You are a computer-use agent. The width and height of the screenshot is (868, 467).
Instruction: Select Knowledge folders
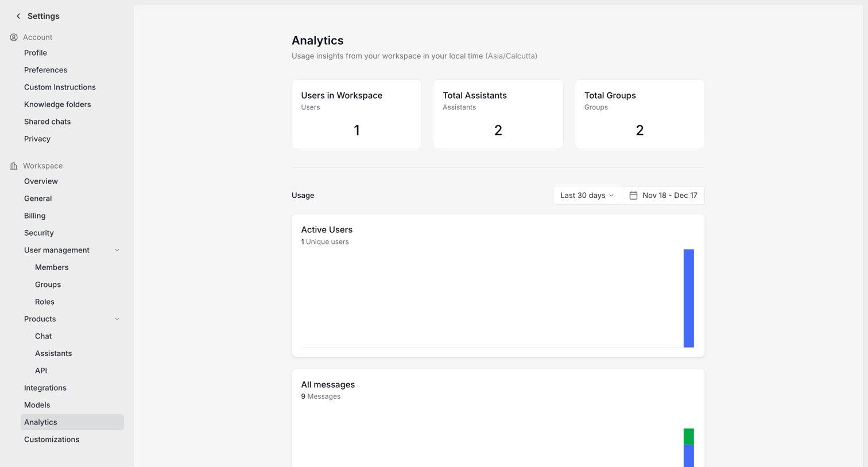coord(57,104)
